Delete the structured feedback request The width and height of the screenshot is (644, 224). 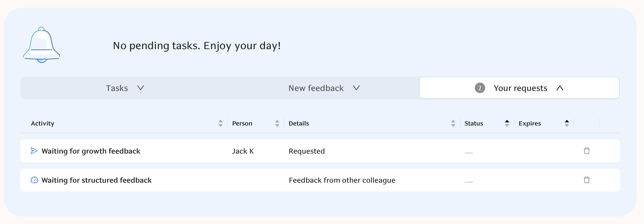586,180
